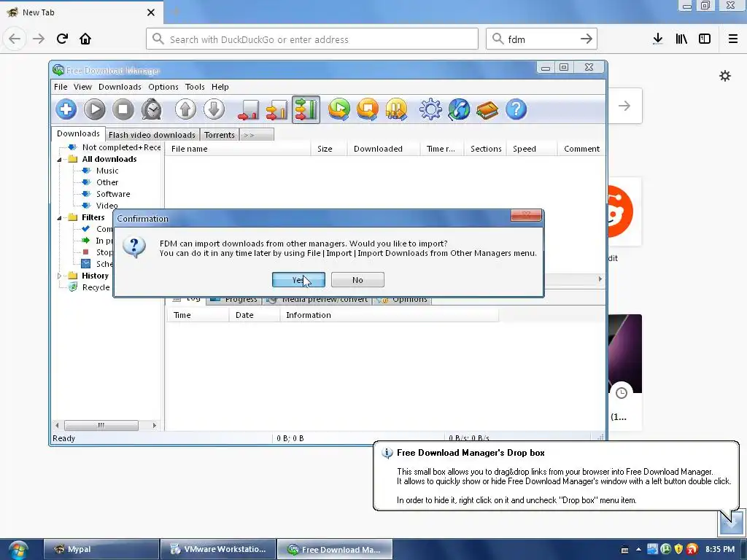Viewport: 747px width, 560px height.
Task: Go to browser home page
Action: (85, 39)
